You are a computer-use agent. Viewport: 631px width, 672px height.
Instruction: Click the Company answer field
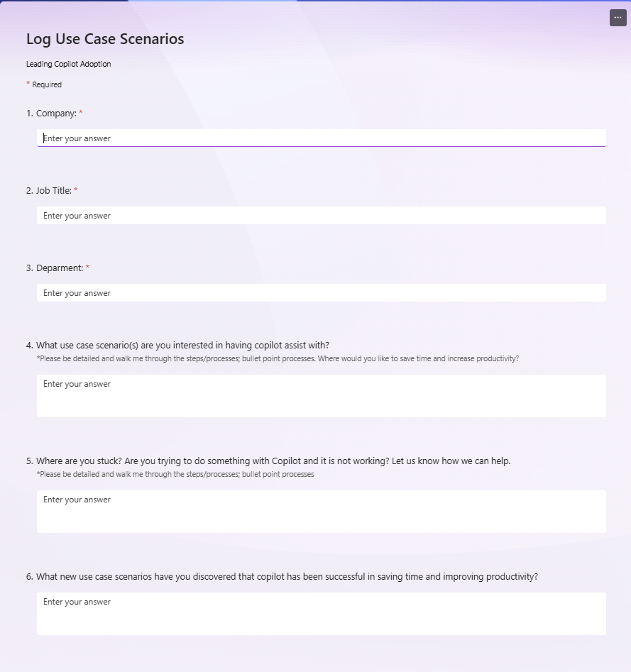pos(321,138)
